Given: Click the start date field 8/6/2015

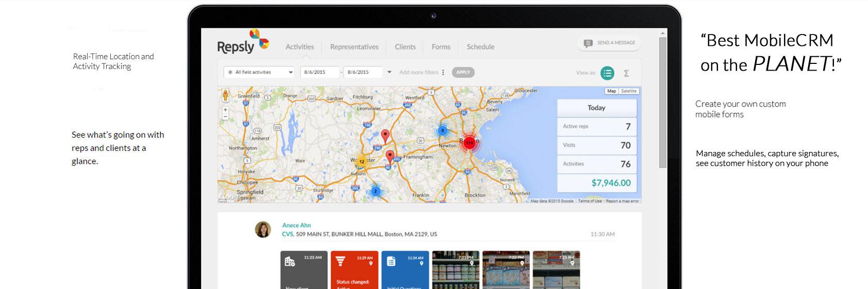Looking at the screenshot, I should tap(320, 72).
